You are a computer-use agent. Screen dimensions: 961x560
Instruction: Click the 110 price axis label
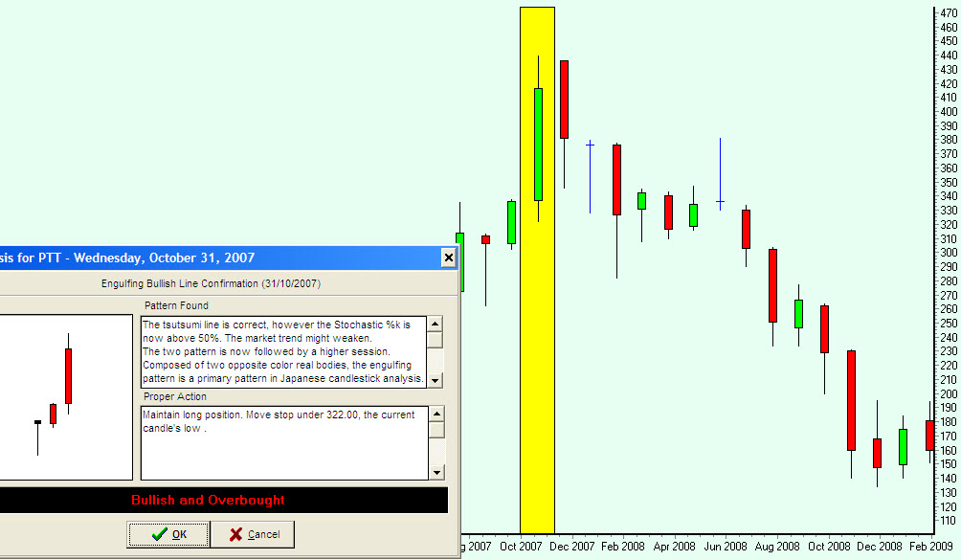click(x=949, y=521)
